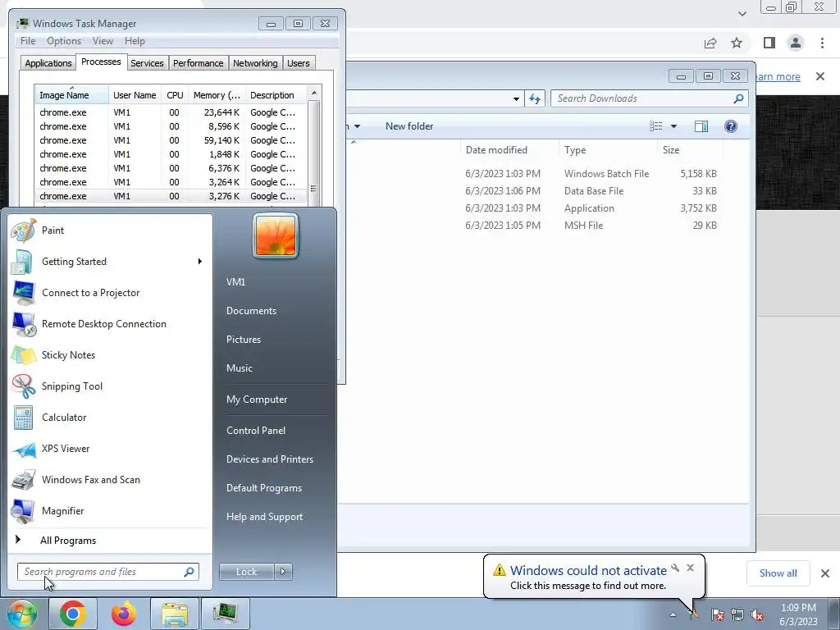Expand Getting Started submenu arrow
840x630 pixels.
tap(200, 262)
